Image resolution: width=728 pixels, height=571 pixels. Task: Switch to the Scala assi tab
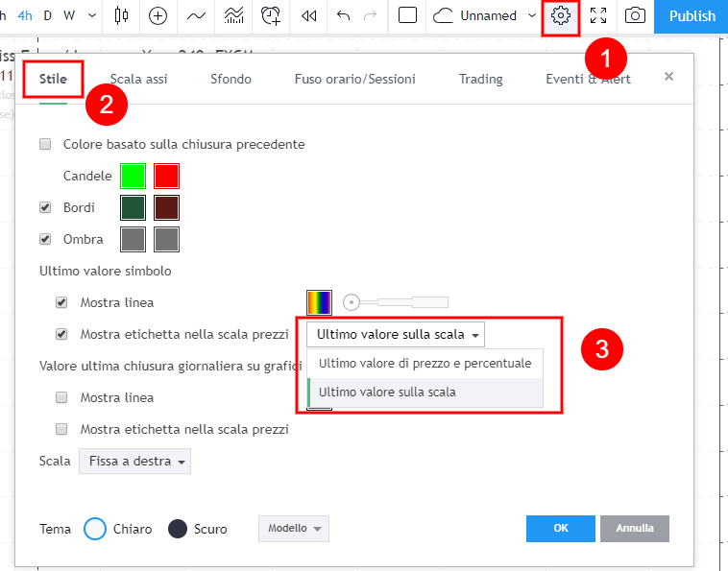click(x=139, y=80)
